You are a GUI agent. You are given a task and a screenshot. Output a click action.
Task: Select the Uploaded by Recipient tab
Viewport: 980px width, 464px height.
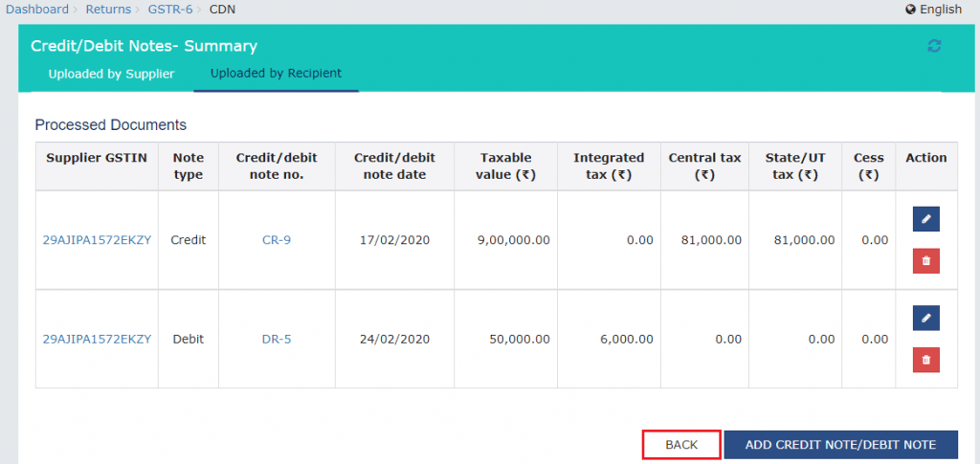pos(277,73)
